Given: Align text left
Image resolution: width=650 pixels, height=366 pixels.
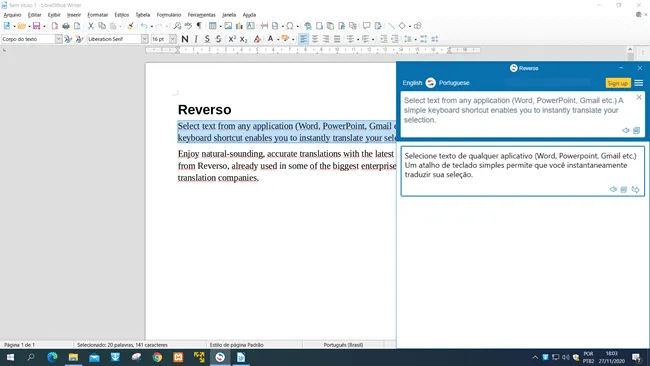Looking at the screenshot, I should [x=304, y=39].
